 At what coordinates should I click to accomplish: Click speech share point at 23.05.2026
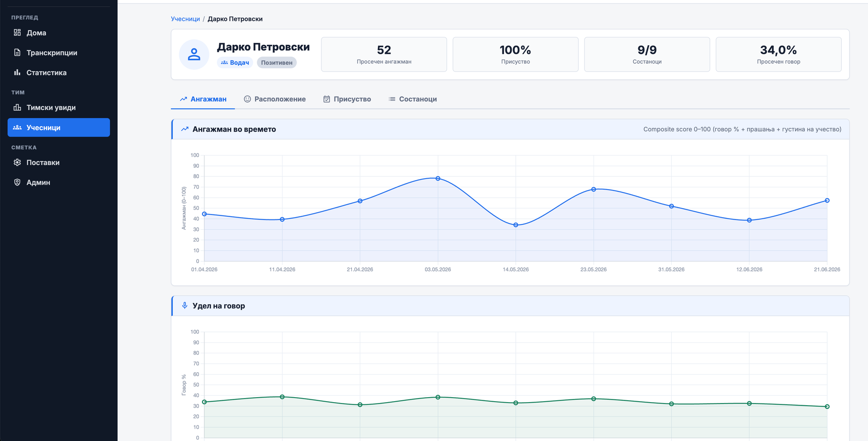point(594,398)
